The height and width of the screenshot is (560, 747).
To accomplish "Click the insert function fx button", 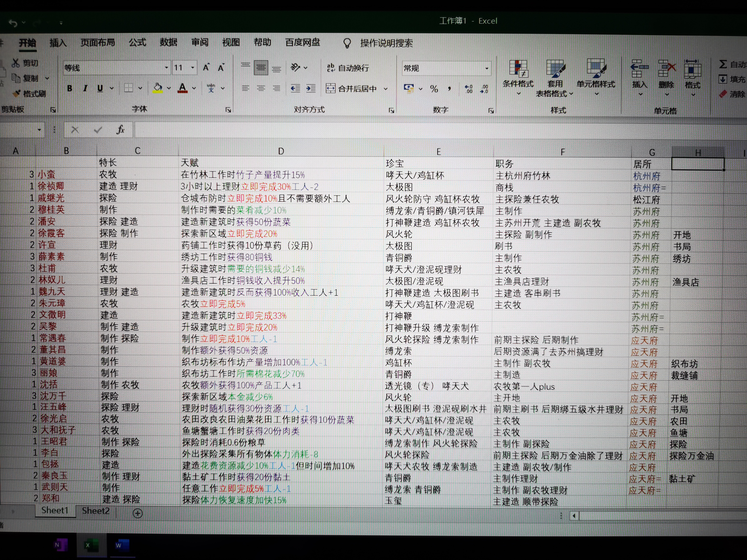I will (x=121, y=130).
